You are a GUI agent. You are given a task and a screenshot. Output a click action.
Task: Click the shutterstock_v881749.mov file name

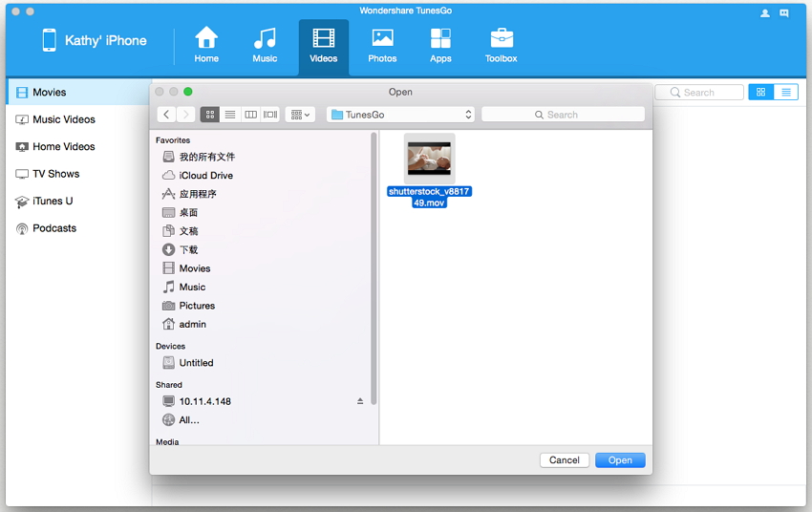429,197
